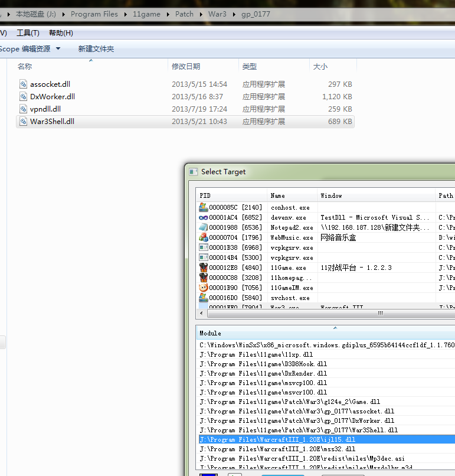Navigate to 本地磁盘 (J:) in the address bar
Viewport: 455px width, 476px height.
coord(36,14)
